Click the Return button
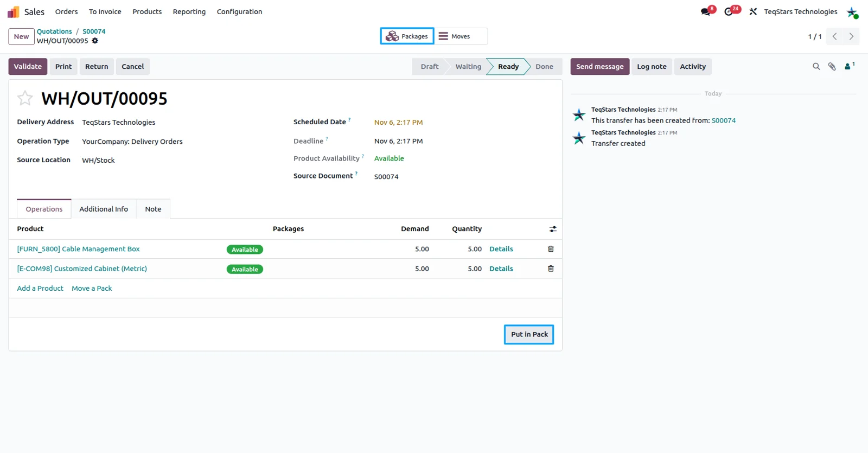This screenshot has height=453, width=868. tap(97, 66)
